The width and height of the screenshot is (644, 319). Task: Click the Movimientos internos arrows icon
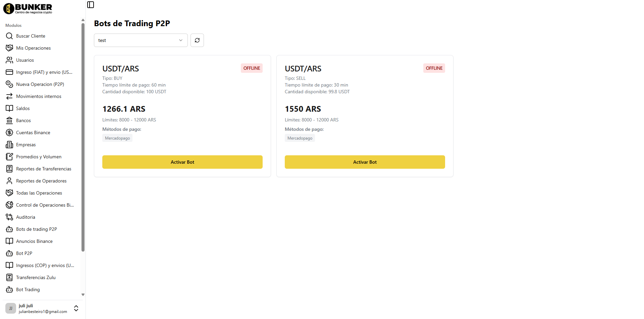9,96
